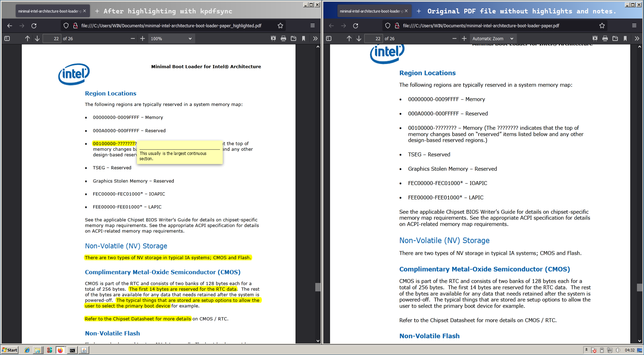Click the page number field in original PDF
Image resolution: width=644 pixels, height=355 pixels.
tap(374, 39)
